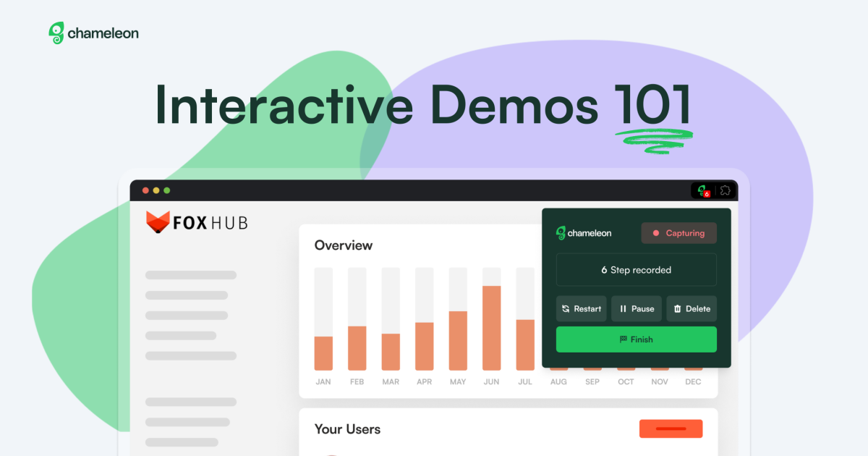The image size is (868, 456).
Task: Open the Your Users section header
Action: pyautogui.click(x=348, y=429)
